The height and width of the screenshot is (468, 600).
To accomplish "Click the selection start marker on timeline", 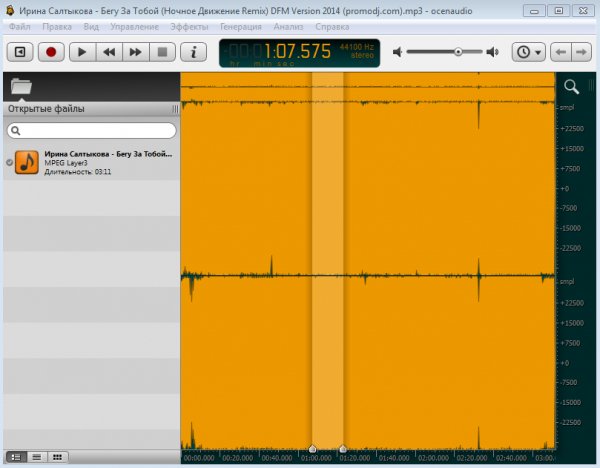I will [x=312, y=448].
